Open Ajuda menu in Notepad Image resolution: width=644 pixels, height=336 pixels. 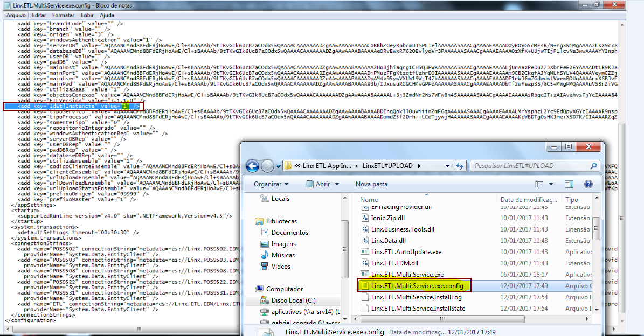pos(107,15)
